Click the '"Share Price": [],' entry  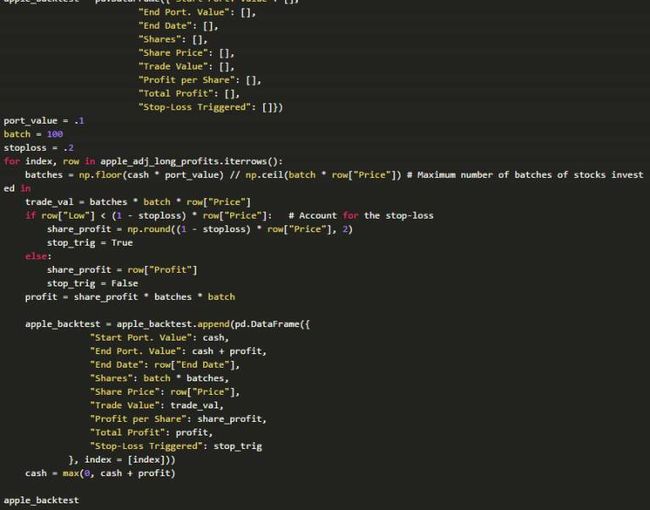187,53
